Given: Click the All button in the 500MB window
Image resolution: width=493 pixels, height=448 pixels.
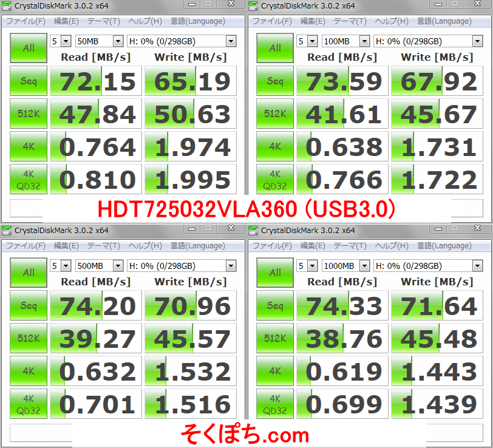Looking at the screenshot, I should pos(29,273).
